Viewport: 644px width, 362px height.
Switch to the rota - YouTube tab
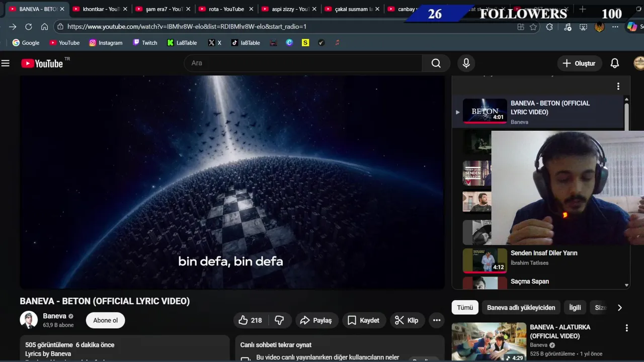pyautogui.click(x=225, y=9)
